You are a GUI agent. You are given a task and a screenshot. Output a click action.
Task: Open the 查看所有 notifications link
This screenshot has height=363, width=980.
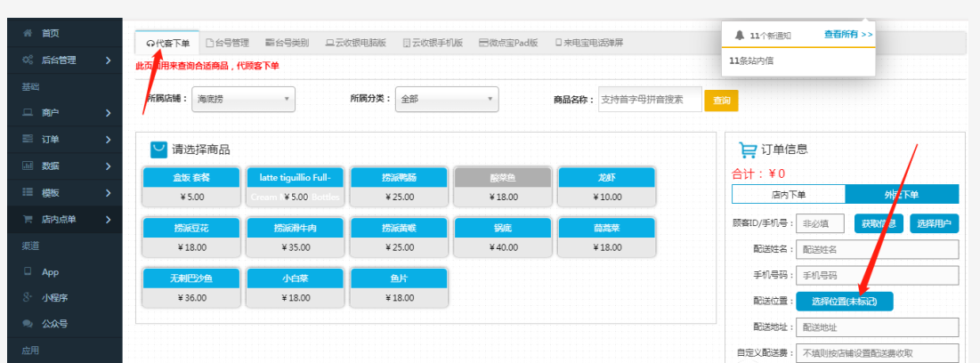[847, 35]
